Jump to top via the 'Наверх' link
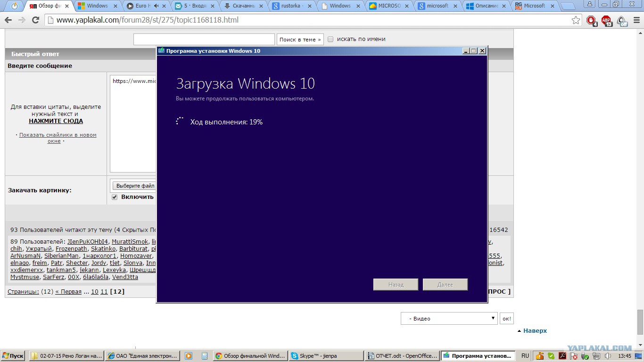Image resolution: width=644 pixels, height=362 pixels. click(535, 330)
